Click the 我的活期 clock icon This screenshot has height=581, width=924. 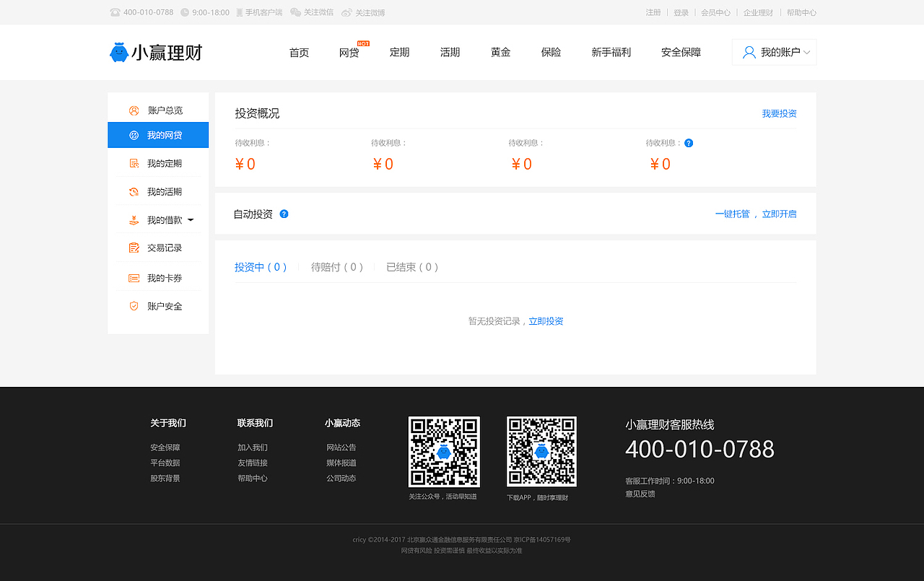(133, 191)
